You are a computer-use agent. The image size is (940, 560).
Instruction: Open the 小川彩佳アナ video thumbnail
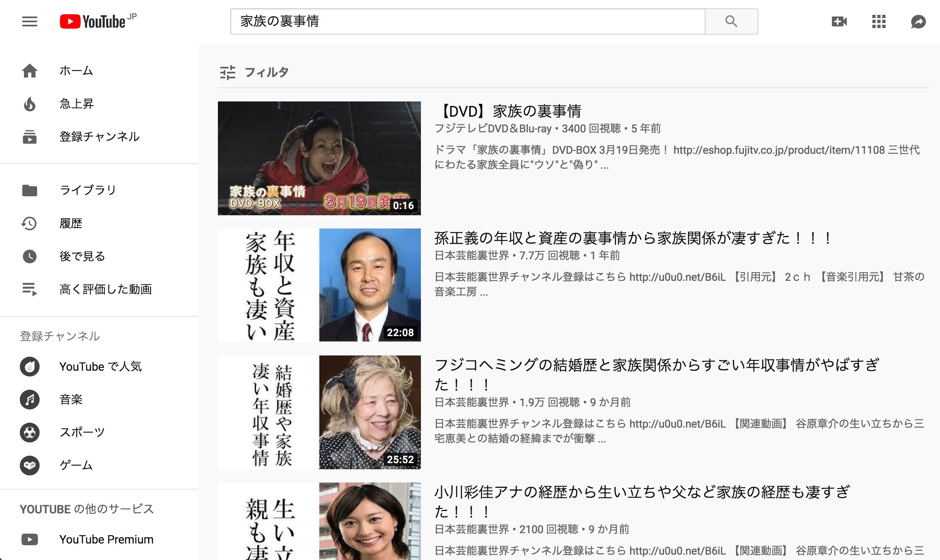coord(319,521)
